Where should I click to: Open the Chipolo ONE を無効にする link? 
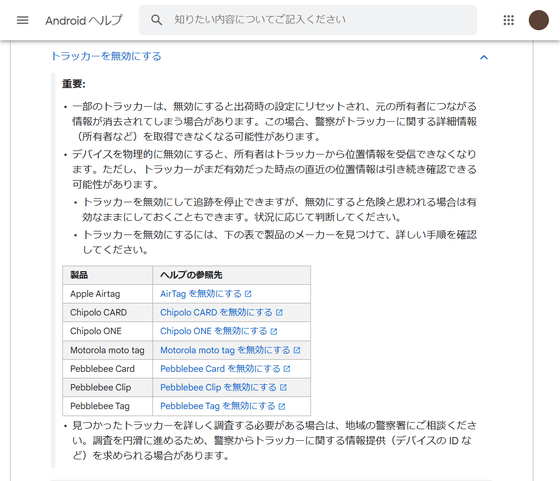[214, 331]
